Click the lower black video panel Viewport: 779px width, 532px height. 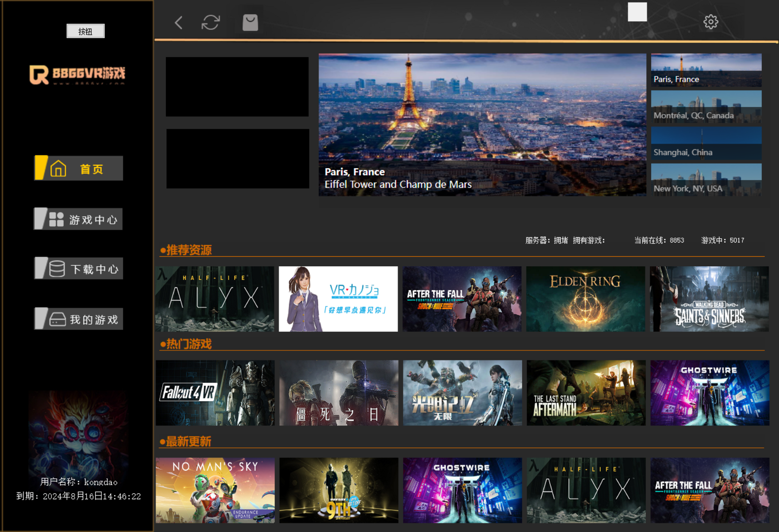coord(238,159)
